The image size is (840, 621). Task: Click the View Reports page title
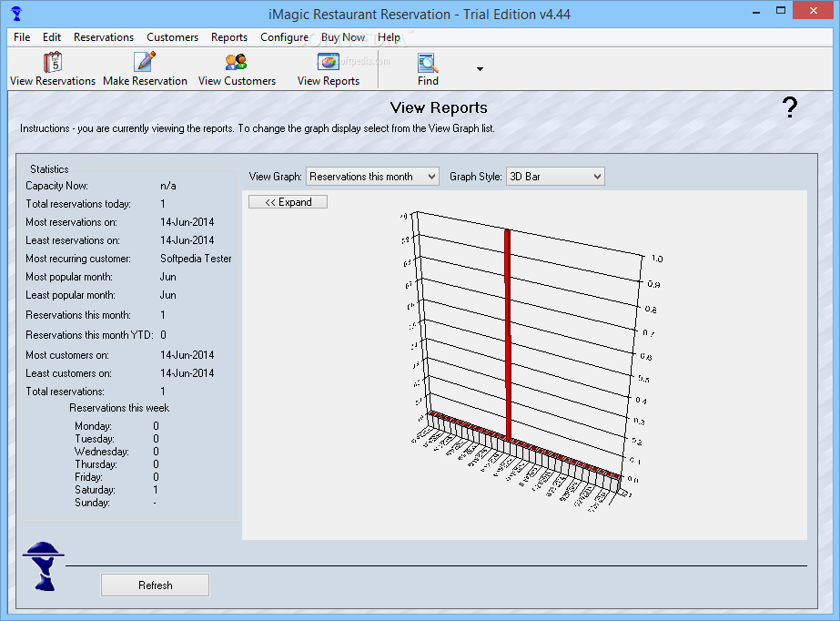(439, 107)
